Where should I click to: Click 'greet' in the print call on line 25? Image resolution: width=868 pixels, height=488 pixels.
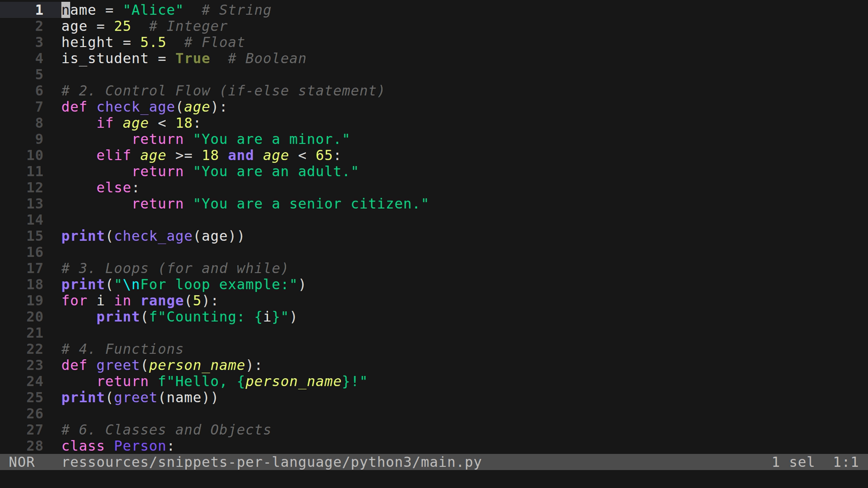136,398
